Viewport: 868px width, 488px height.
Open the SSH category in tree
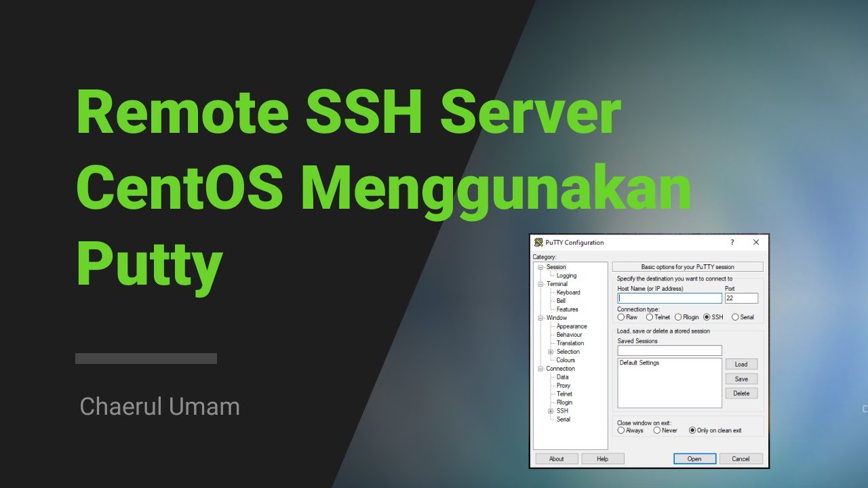tap(562, 411)
